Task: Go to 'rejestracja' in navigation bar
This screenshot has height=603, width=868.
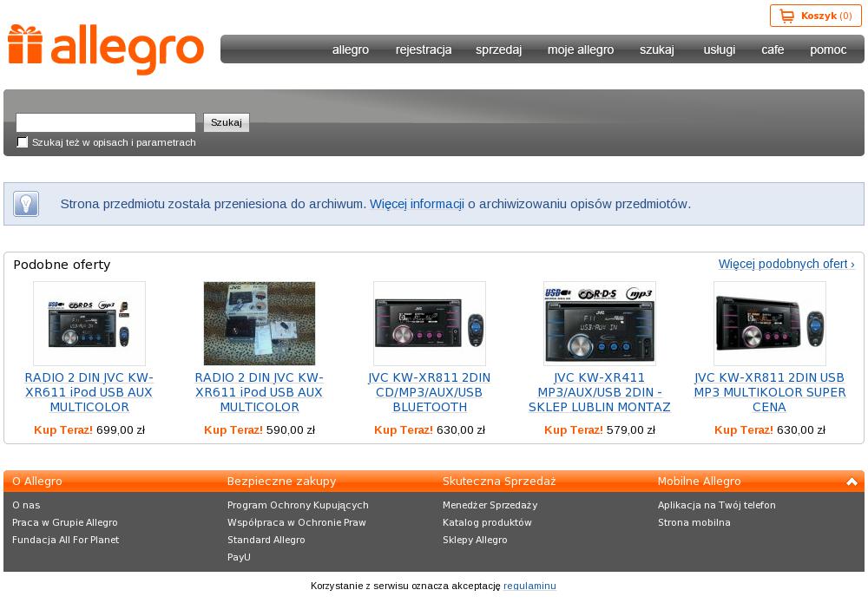Action: point(424,49)
